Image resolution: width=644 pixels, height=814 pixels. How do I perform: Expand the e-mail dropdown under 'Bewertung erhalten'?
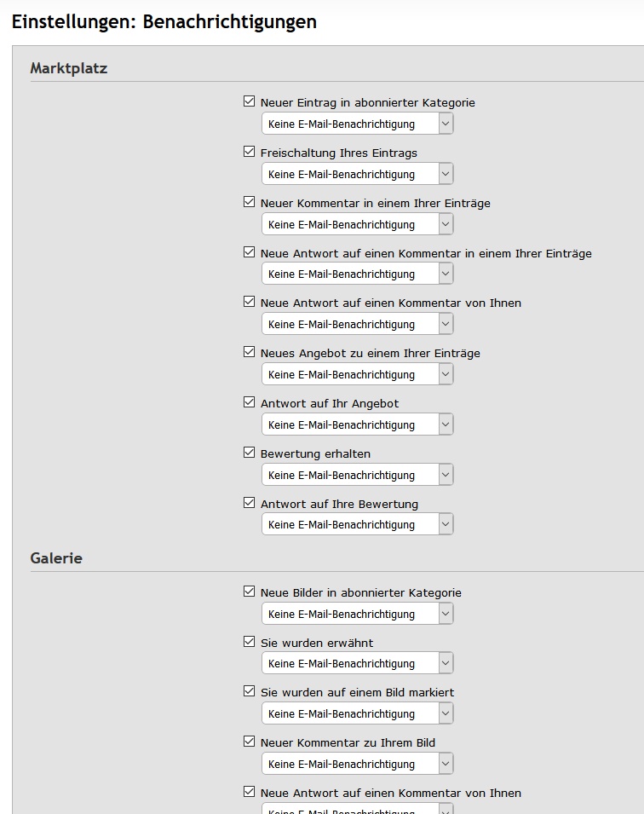[357, 475]
